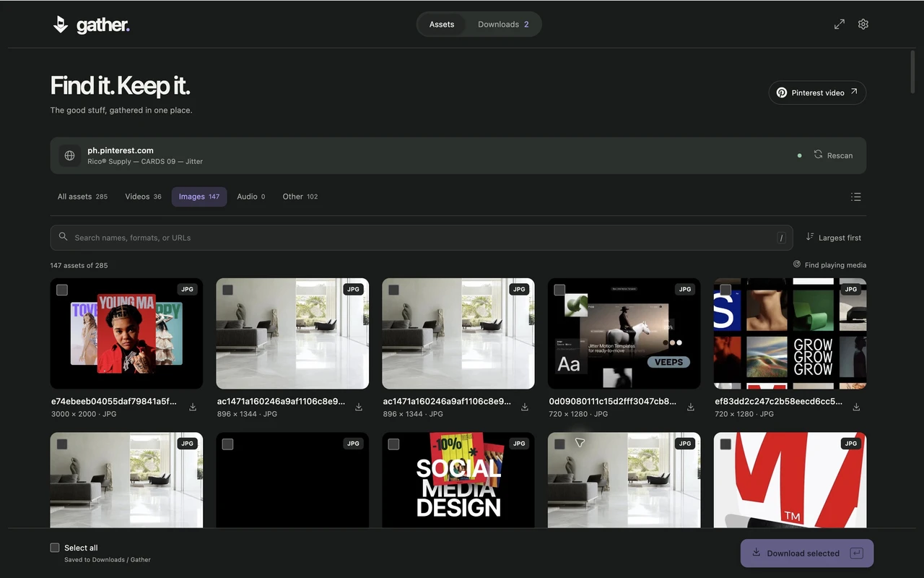Focus the search names, formats, or URLs field
Screen dimensions: 924x578
pyautogui.click(x=422, y=238)
